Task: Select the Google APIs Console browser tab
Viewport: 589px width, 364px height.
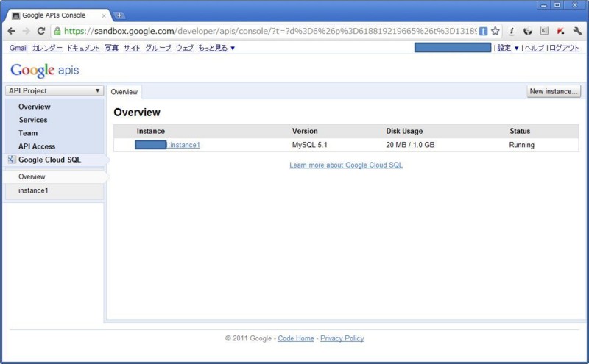Action: point(58,15)
